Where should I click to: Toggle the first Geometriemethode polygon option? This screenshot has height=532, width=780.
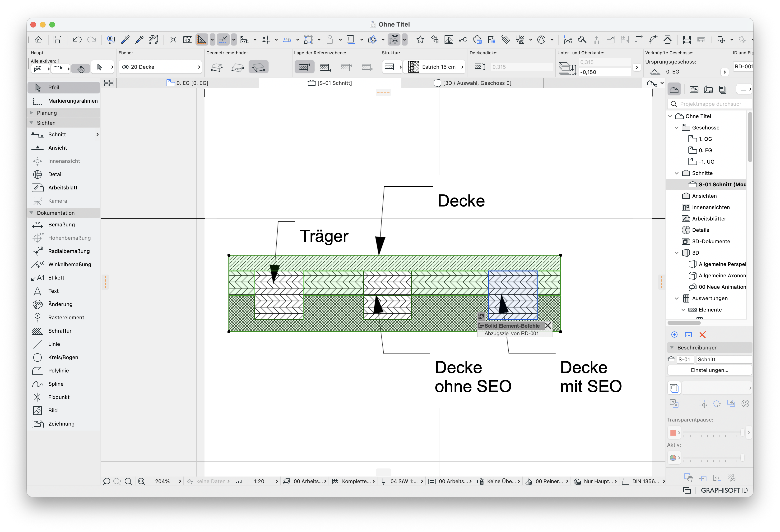[x=217, y=67]
